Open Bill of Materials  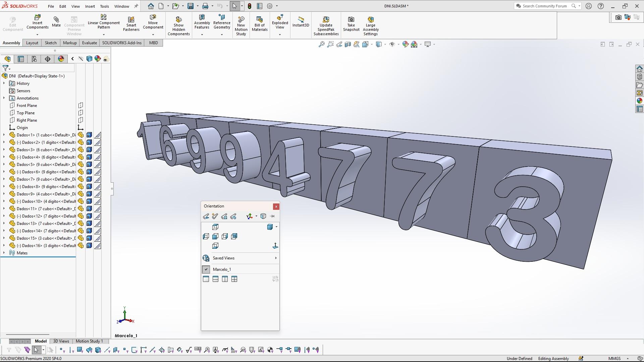click(260, 23)
